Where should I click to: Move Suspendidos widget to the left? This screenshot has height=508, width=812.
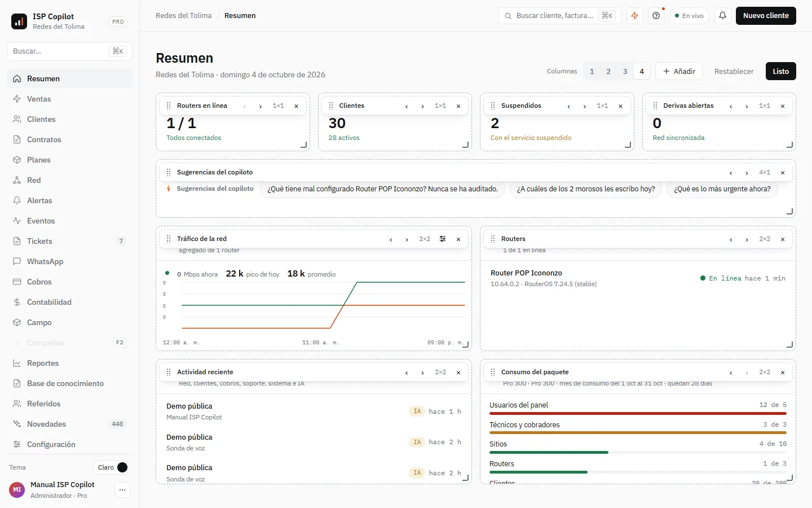click(x=569, y=106)
